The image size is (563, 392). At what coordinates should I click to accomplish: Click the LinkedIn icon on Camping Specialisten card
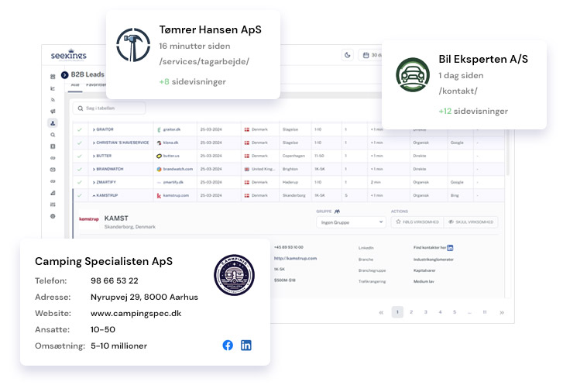coord(246,346)
